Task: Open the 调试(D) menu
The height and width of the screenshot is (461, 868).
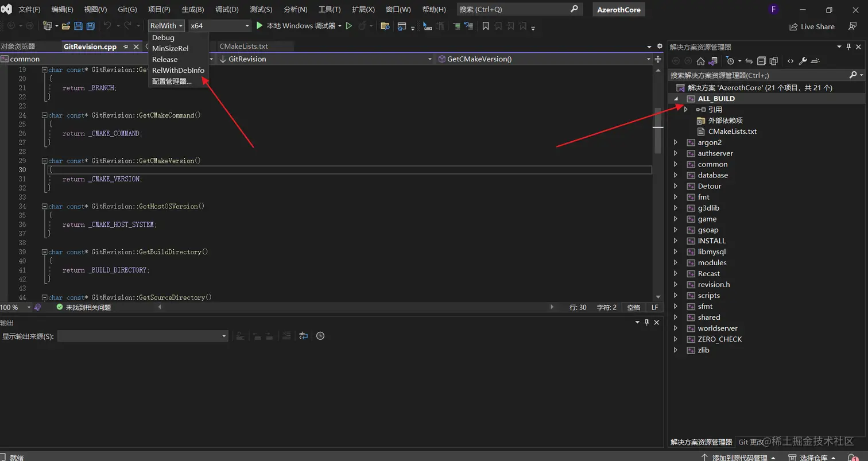Action: pyautogui.click(x=227, y=10)
